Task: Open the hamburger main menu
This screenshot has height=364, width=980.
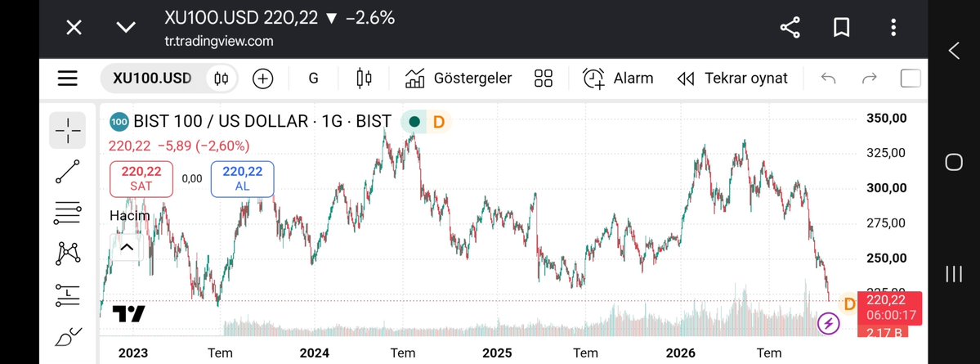Action: (68, 79)
